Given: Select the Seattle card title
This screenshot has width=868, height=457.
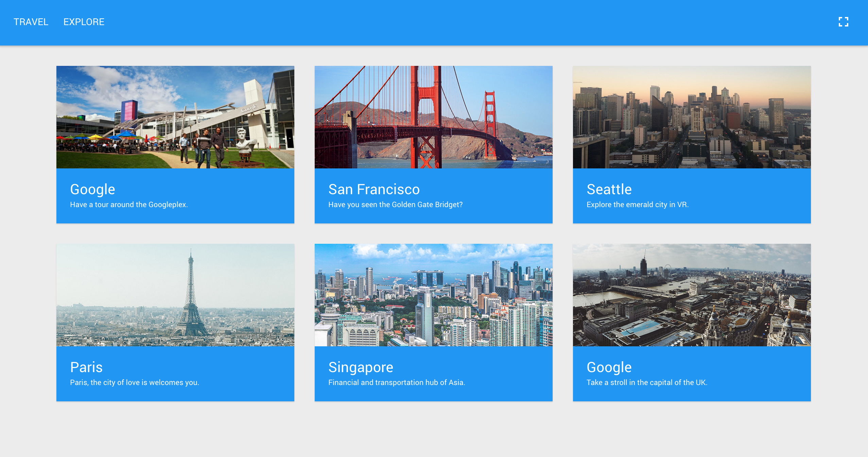Looking at the screenshot, I should click(609, 189).
